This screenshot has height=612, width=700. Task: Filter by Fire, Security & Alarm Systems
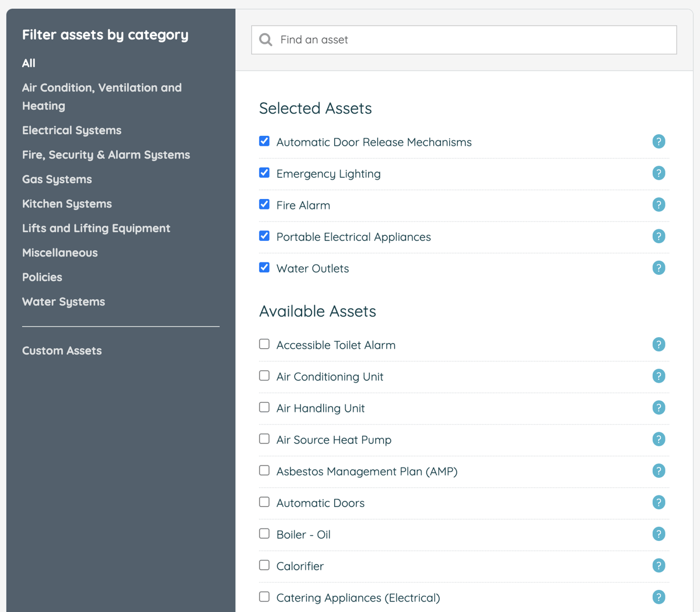click(x=106, y=155)
